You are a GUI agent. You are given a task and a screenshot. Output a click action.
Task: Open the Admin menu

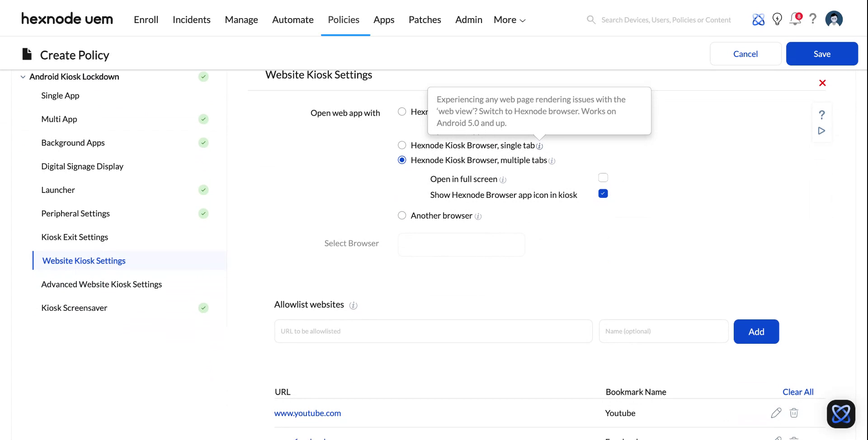[468, 19]
